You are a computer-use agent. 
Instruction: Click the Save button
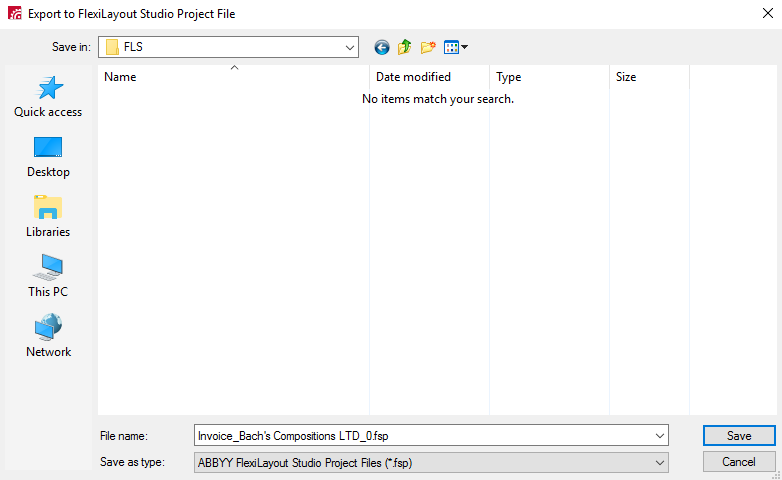click(739, 436)
